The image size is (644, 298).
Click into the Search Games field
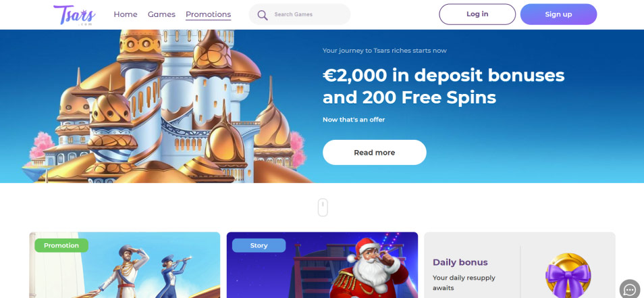tap(300, 14)
